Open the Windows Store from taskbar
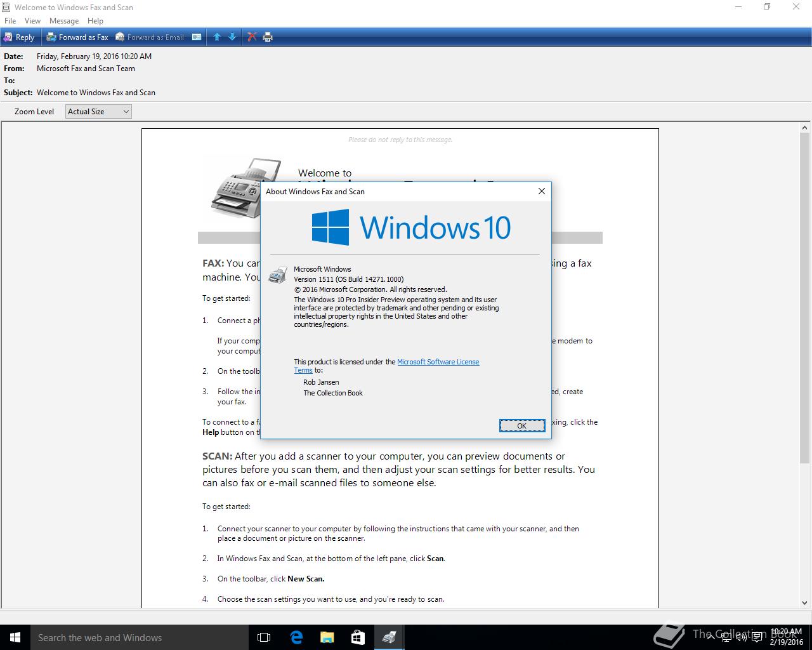The height and width of the screenshot is (650, 812). coord(358,637)
